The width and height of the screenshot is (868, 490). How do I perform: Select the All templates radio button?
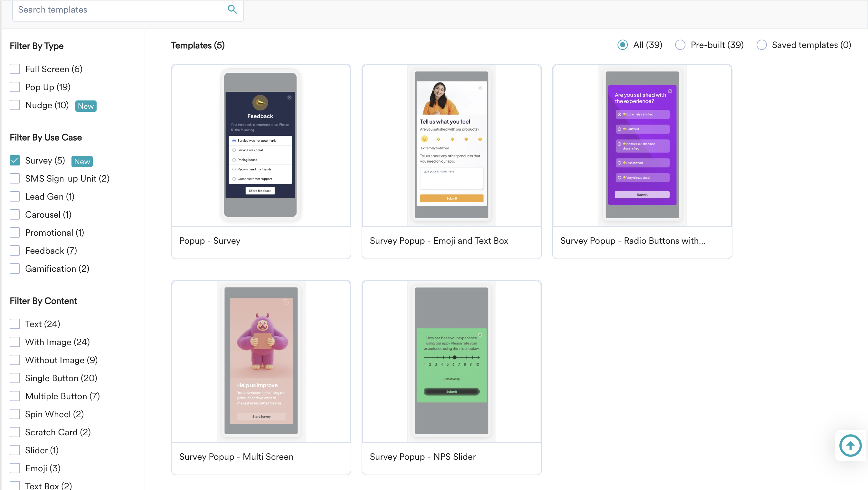622,45
